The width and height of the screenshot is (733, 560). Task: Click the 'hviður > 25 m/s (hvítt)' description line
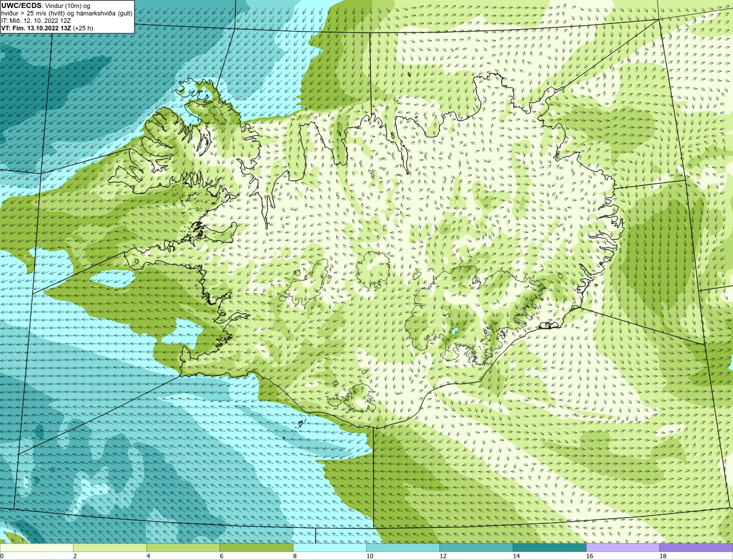[x=67, y=13]
